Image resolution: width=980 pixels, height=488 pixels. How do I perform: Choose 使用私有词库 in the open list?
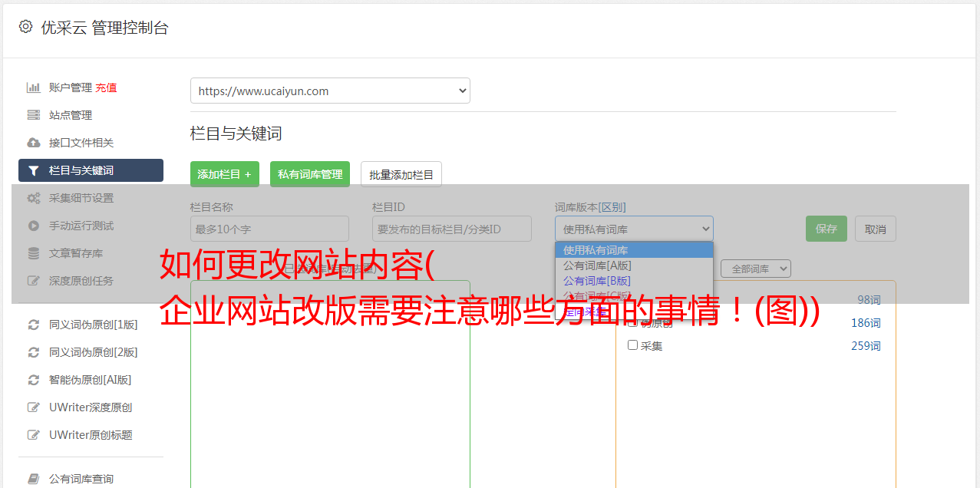[x=634, y=250]
